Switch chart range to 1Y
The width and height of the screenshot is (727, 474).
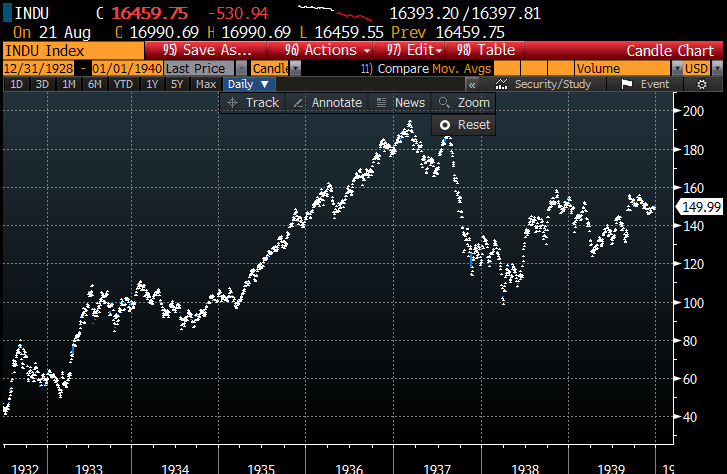pyautogui.click(x=152, y=85)
